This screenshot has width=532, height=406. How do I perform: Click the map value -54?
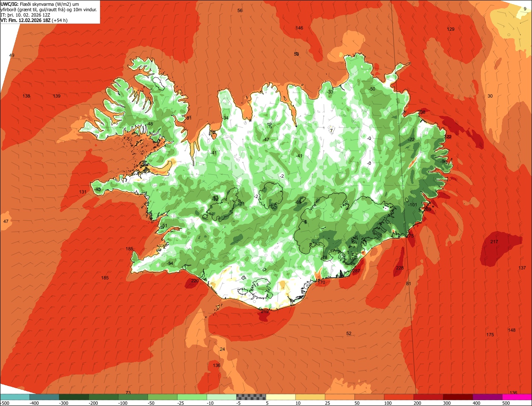pos(170,264)
